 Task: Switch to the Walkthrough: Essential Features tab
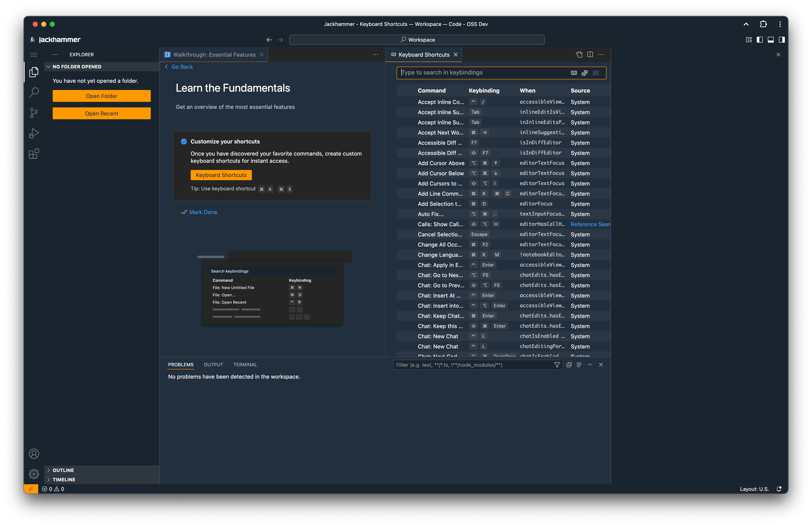(213, 55)
